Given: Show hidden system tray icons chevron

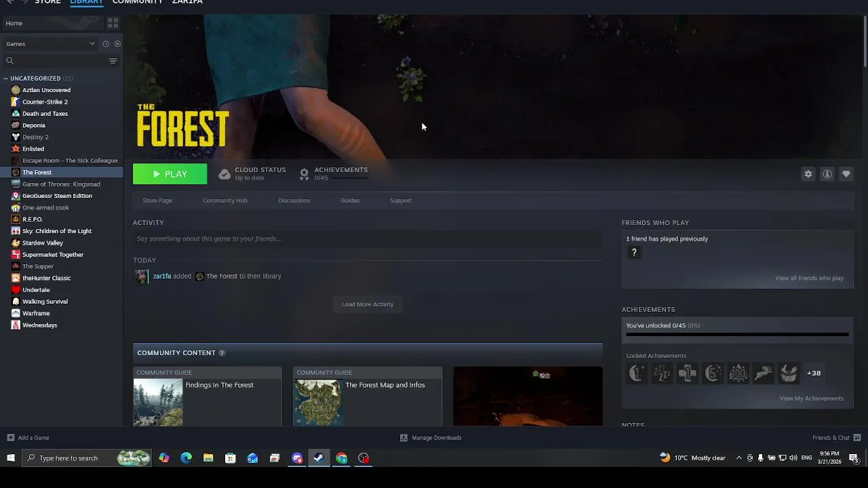Looking at the screenshot, I should click(739, 458).
